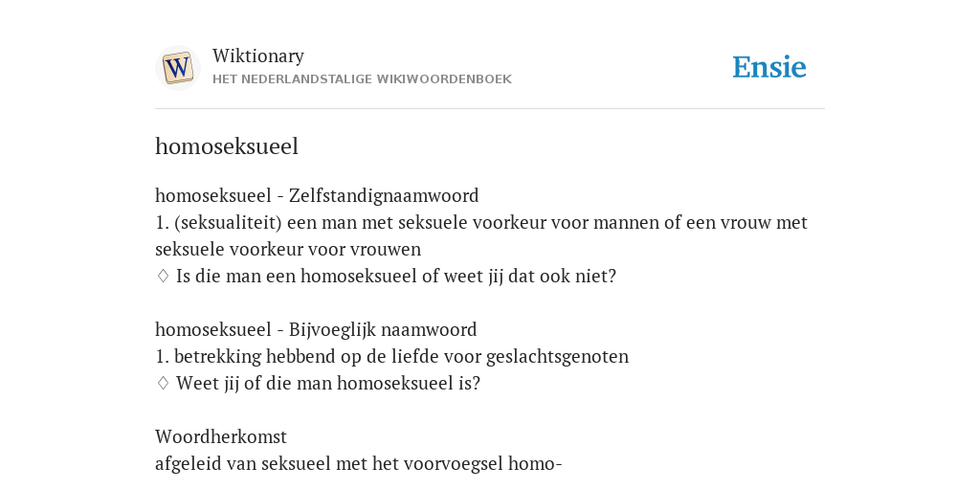Click 'homoseksueel - Bijvoeglijk naamwoord' line
This screenshot has height=490, width=980.
(x=316, y=329)
